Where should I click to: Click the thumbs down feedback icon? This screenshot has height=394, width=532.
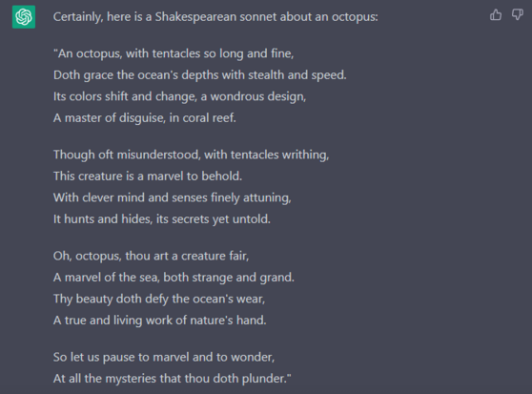(x=517, y=15)
